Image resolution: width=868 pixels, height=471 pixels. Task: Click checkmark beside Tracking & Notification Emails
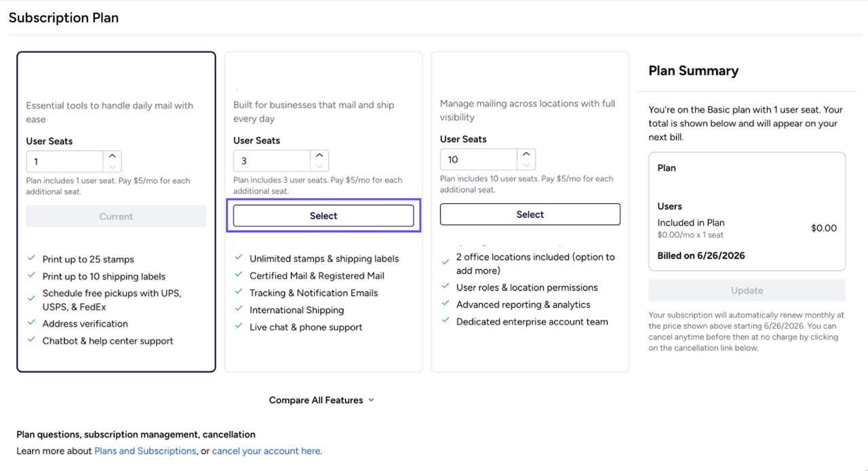coord(239,291)
